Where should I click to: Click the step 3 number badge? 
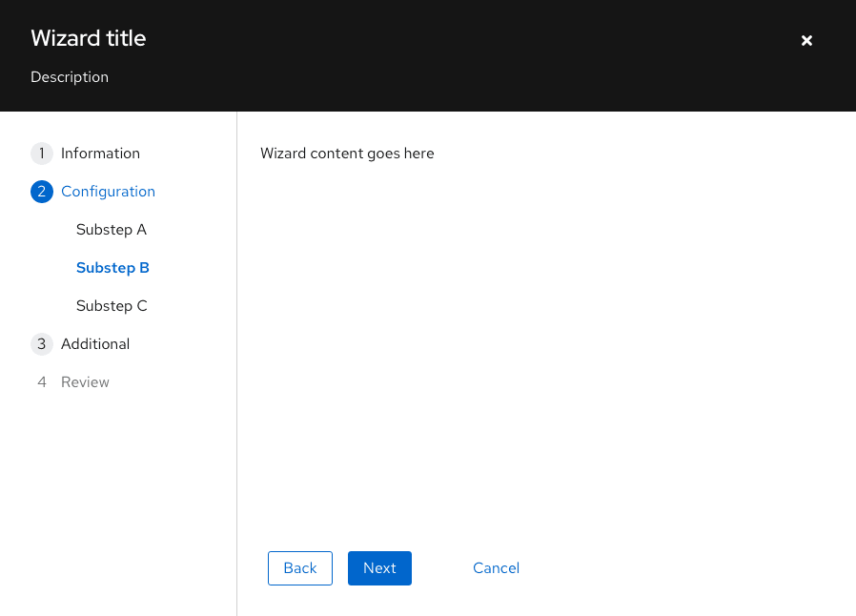click(x=42, y=344)
